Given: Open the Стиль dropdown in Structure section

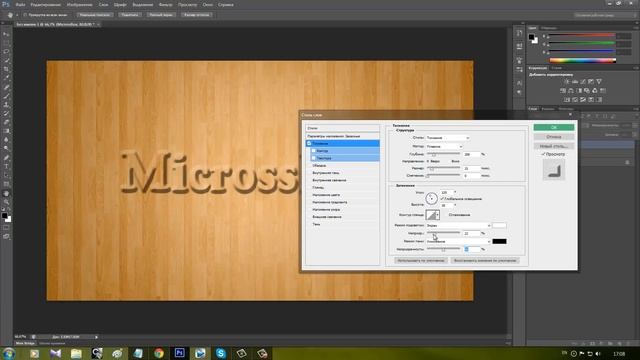Looking at the screenshot, I should 448,138.
